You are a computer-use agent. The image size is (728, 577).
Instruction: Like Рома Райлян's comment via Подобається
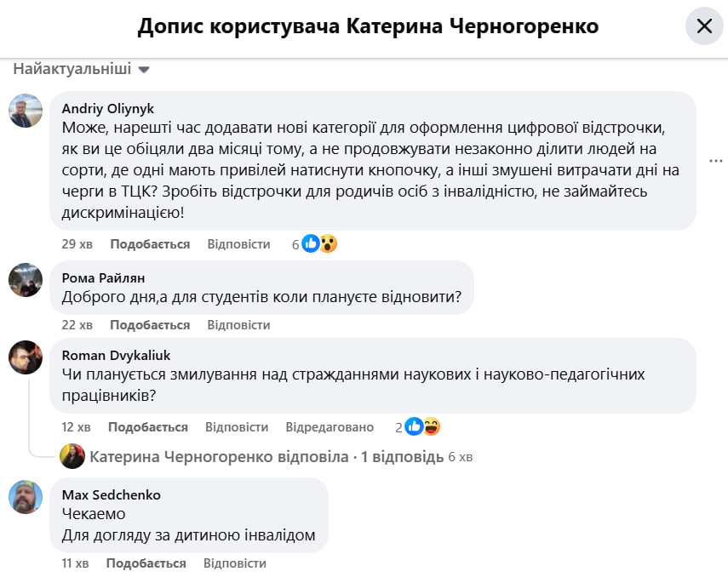pyautogui.click(x=150, y=325)
